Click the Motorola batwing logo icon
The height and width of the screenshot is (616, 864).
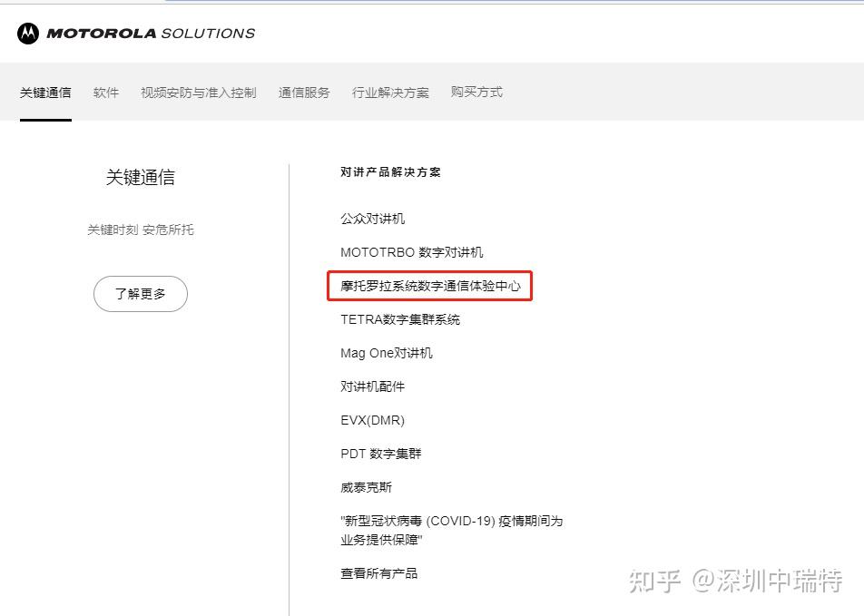28,33
